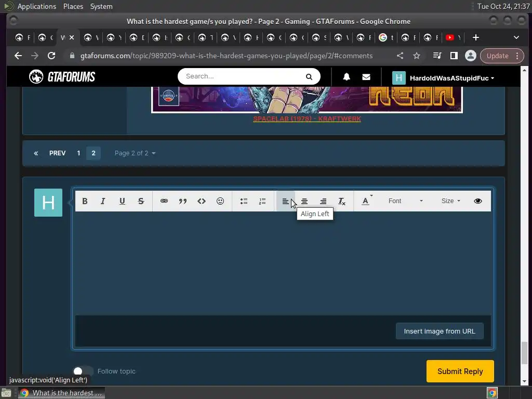This screenshot has width=532, height=399.
Task: Switch to the YouTube tab
Action: (x=454, y=37)
